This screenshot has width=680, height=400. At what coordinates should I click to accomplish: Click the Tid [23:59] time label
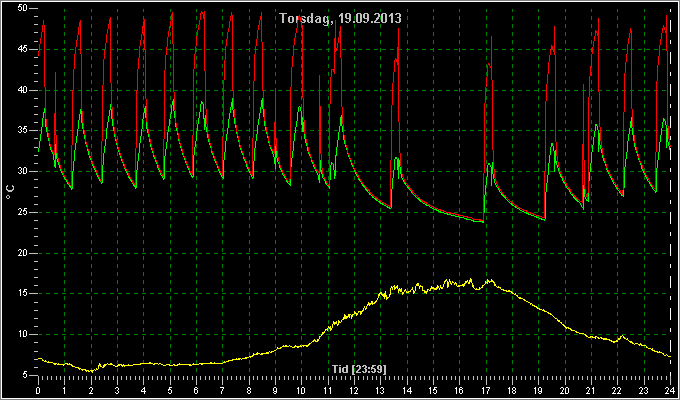pos(359,369)
